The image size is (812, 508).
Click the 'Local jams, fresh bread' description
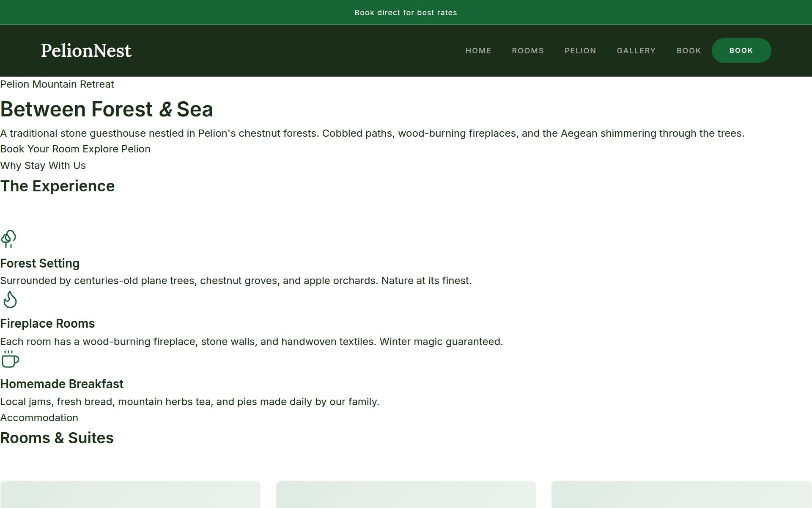tap(190, 402)
